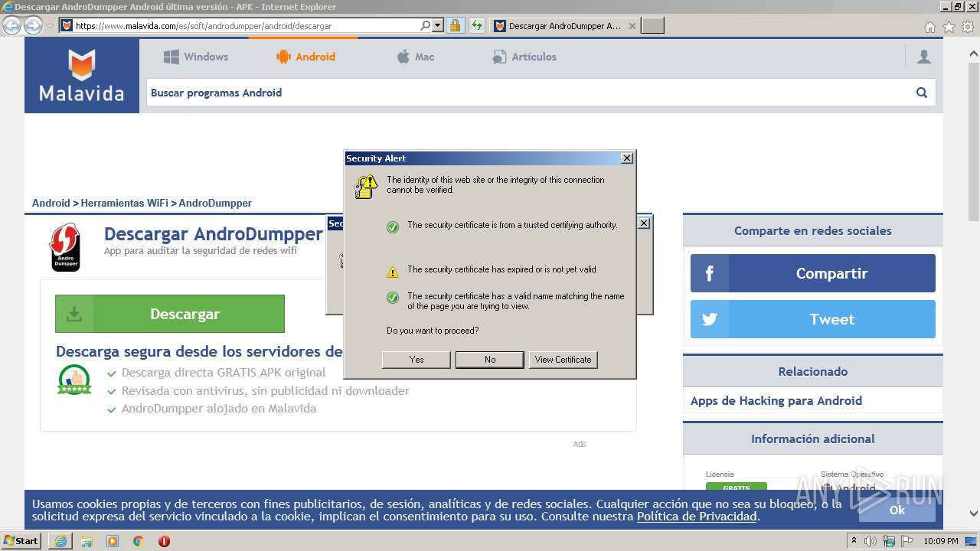Screen dimensions: 980x551
Task: Open the Artículos section tab
Action: (524, 57)
